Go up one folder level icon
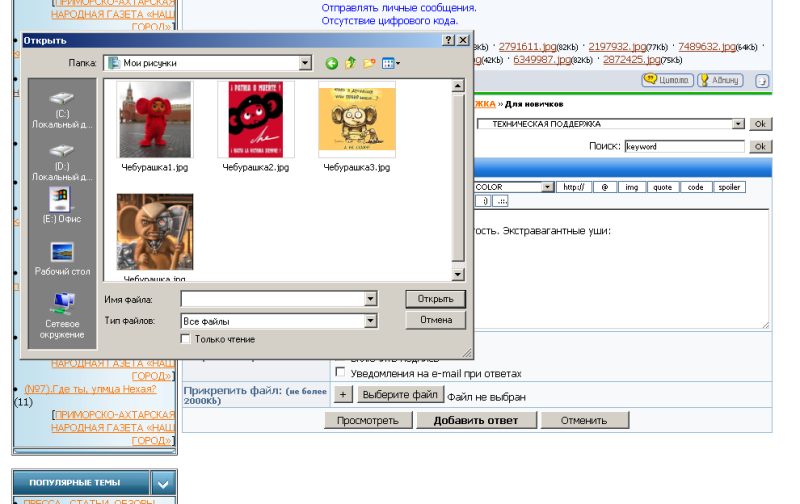The image size is (800, 504). pos(351,63)
